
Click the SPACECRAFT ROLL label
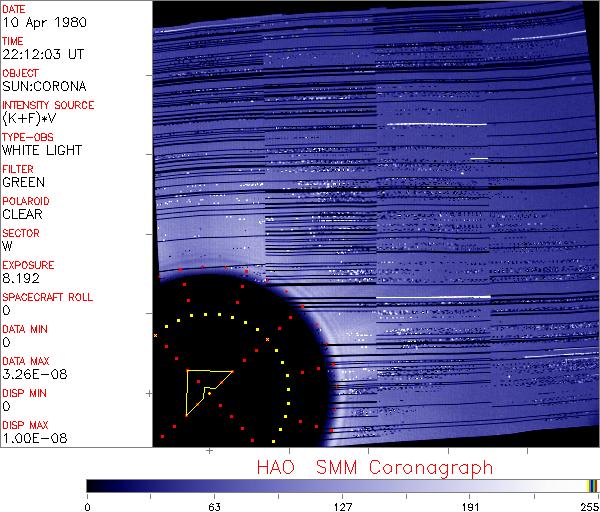click(x=46, y=297)
